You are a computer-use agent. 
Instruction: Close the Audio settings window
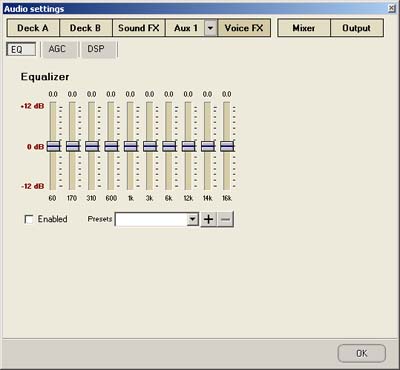pyautogui.click(x=392, y=8)
